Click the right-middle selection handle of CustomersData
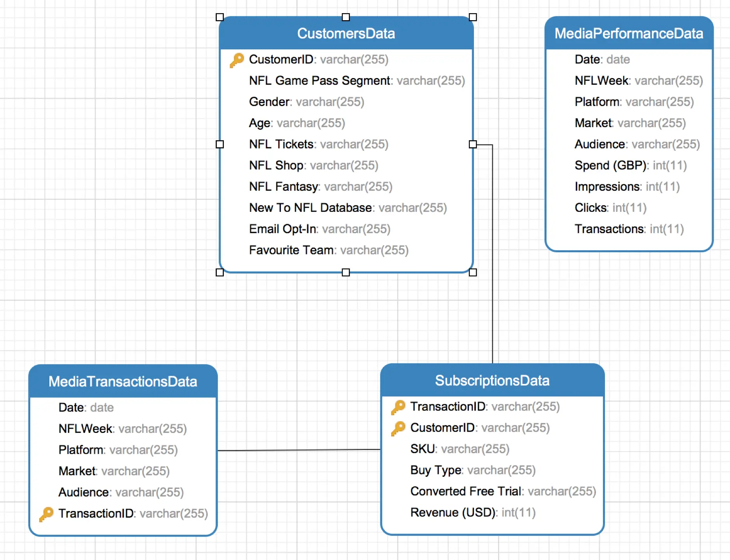Image resolution: width=730 pixels, height=560 pixels. [473, 144]
